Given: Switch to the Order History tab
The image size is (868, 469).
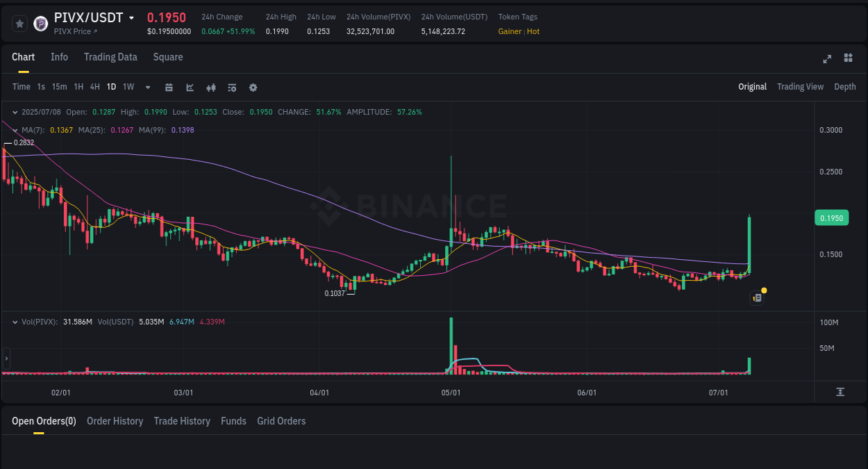Looking at the screenshot, I should (x=115, y=421).
